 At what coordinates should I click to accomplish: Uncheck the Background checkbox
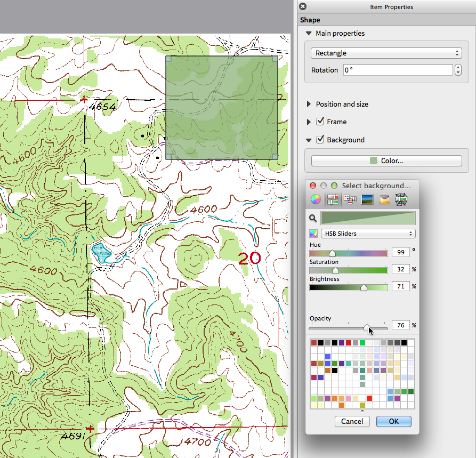(x=320, y=140)
